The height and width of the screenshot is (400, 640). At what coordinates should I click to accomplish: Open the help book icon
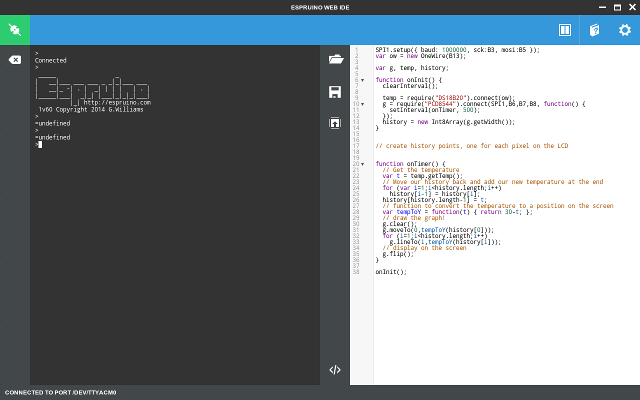pyautogui.click(x=594, y=30)
